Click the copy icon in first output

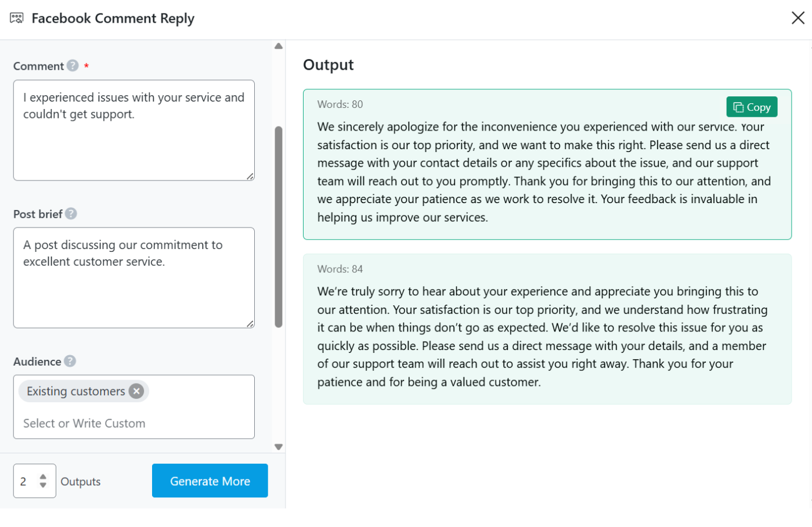coord(738,107)
